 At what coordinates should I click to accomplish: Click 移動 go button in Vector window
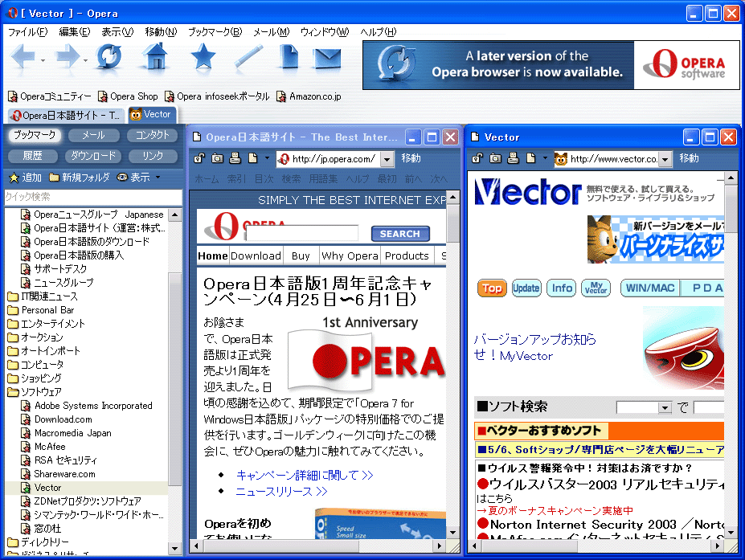point(689,158)
